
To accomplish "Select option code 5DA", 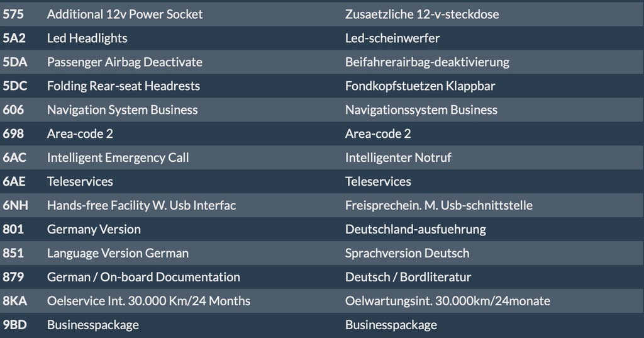I will (15, 62).
